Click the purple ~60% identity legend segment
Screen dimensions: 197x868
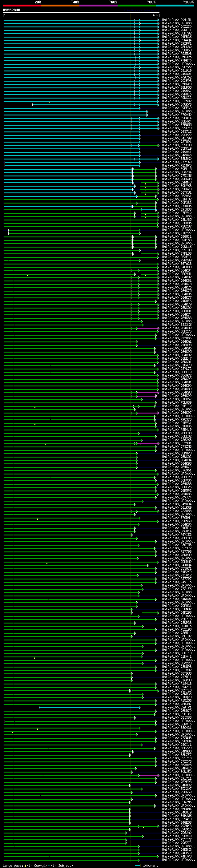coord(99,6)
